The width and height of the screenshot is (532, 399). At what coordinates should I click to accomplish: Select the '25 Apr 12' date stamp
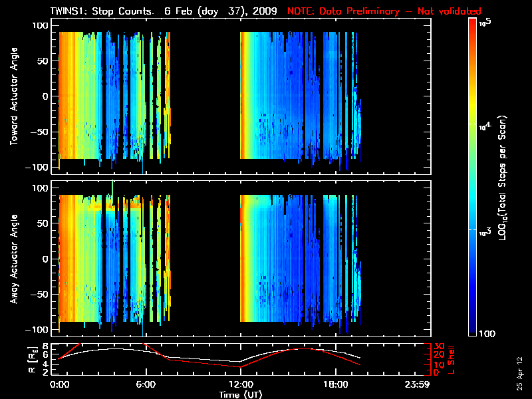tap(519, 370)
